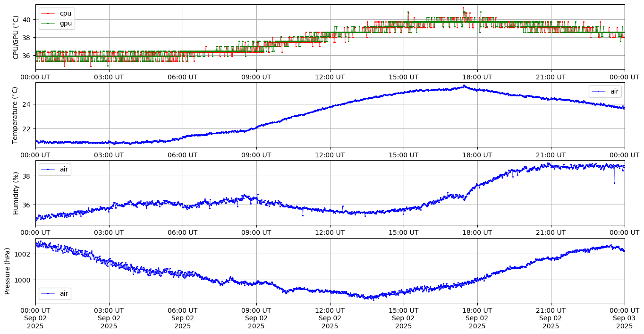The image size is (644, 334).
Task: Click the 21:00 UT Sep 02 2025 label
Action: point(551,318)
